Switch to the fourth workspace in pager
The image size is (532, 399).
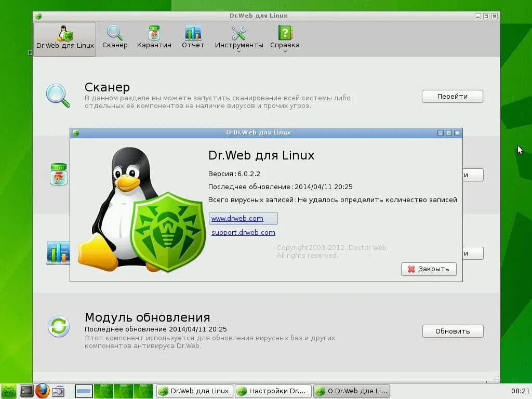click(x=143, y=391)
